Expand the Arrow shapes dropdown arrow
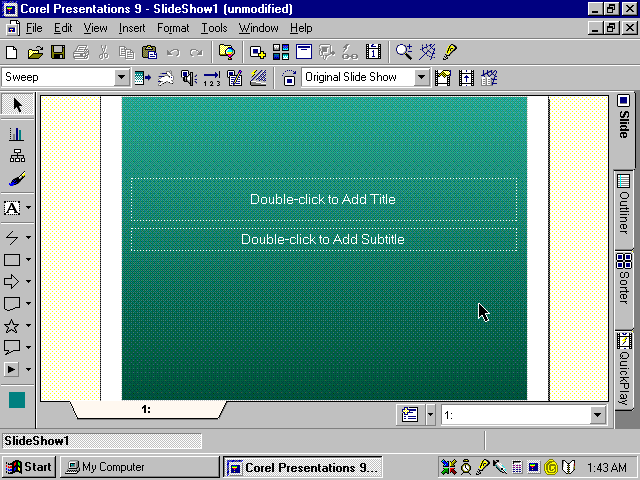 pos(28,281)
